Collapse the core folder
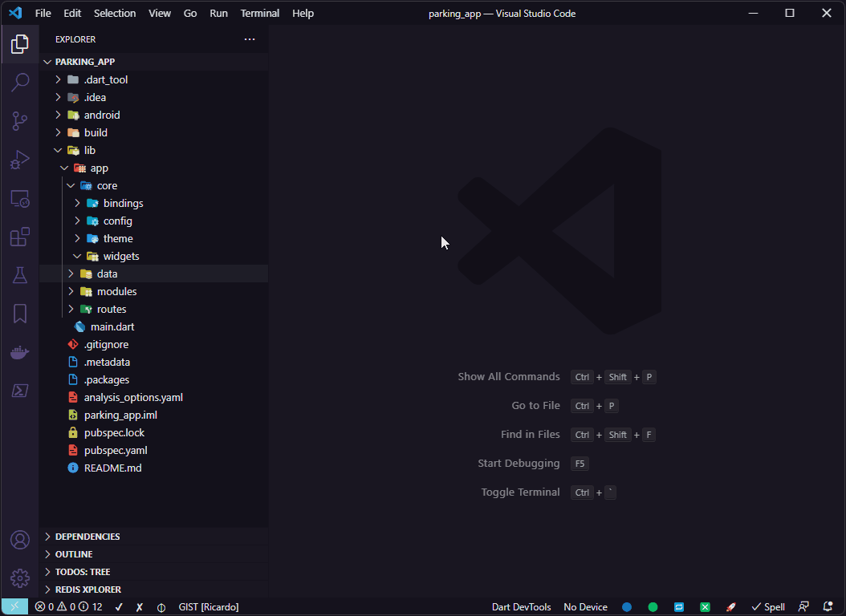846x616 pixels. coord(71,185)
